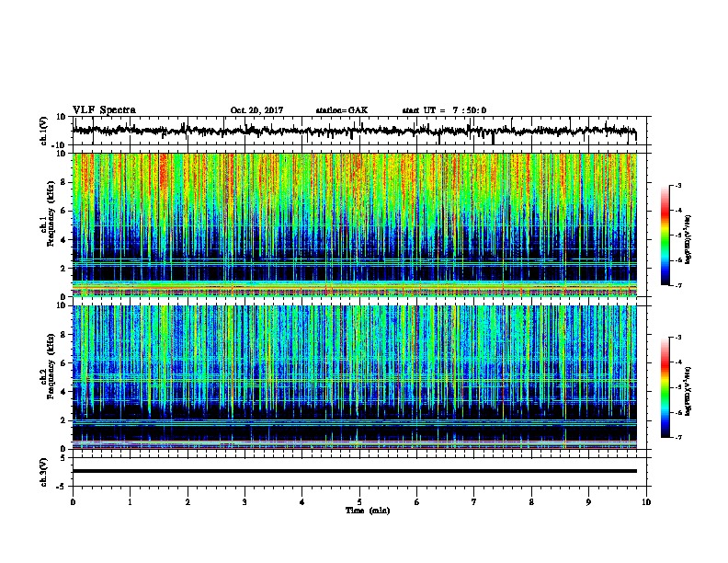Click the "-7" label on the upper color bar
This screenshot has height=563, width=728.
(677, 285)
